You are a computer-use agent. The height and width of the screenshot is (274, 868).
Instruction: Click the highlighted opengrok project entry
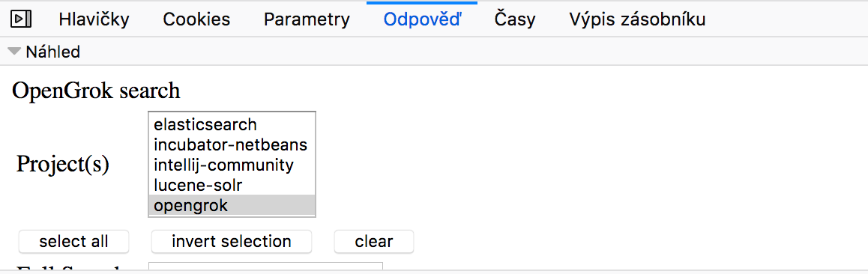point(232,205)
